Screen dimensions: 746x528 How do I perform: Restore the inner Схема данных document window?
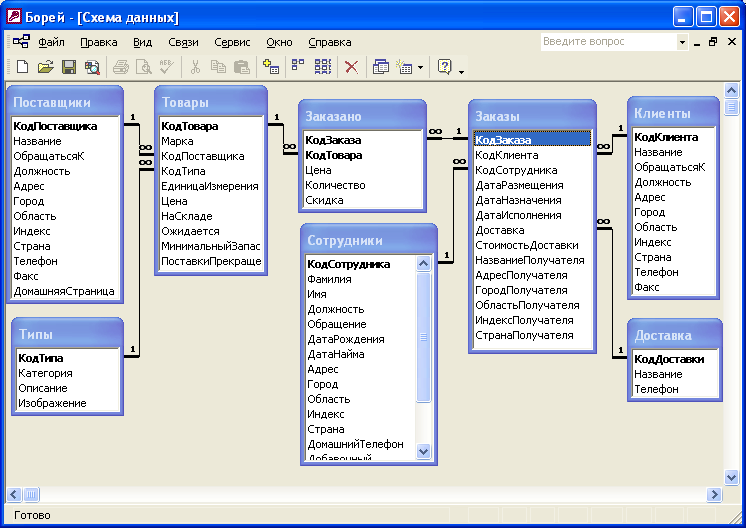pos(713,42)
